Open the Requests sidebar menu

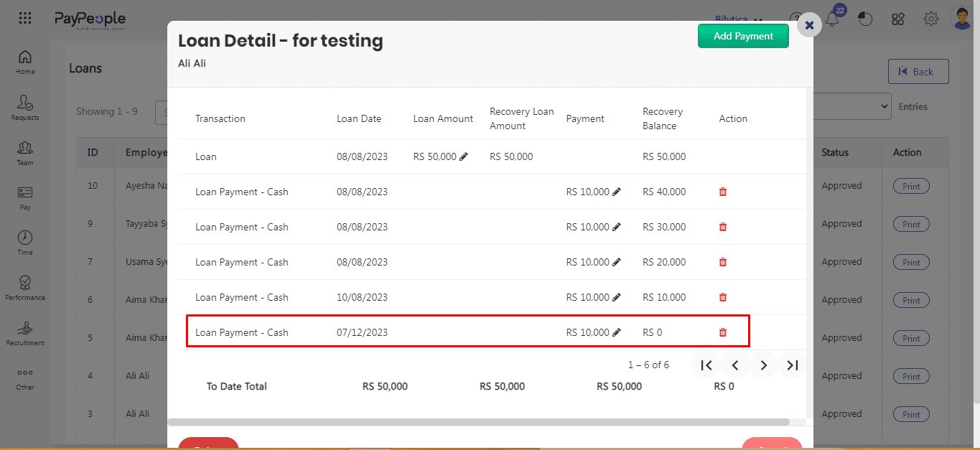pos(25,108)
